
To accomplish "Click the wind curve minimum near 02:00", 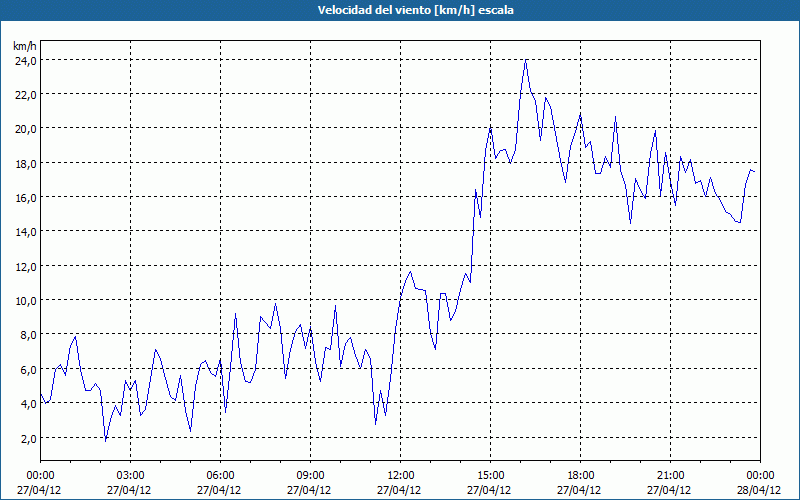I will click(x=106, y=440).
